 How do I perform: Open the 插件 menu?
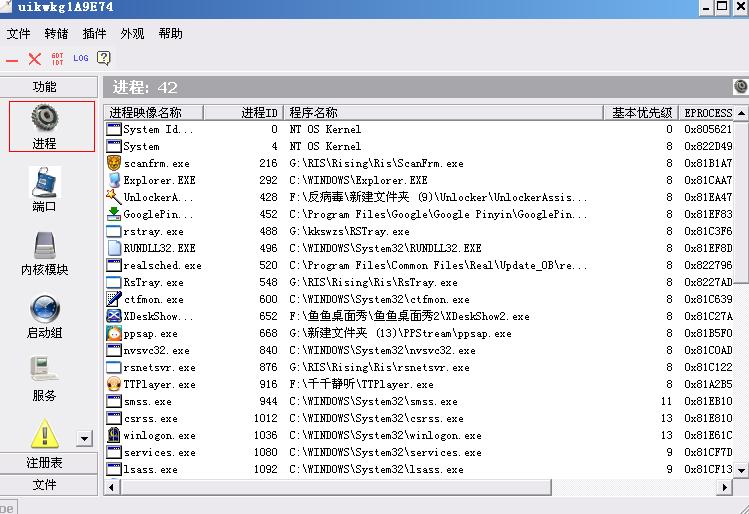94,33
